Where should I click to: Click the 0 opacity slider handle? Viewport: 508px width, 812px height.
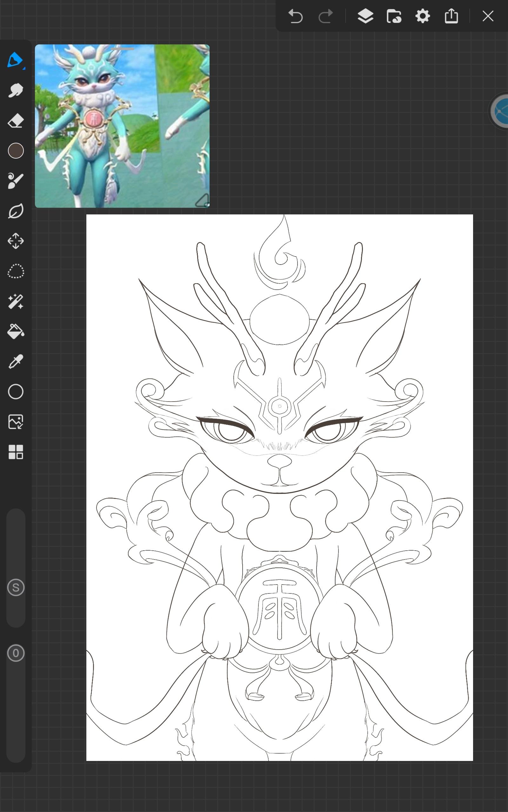(x=16, y=653)
